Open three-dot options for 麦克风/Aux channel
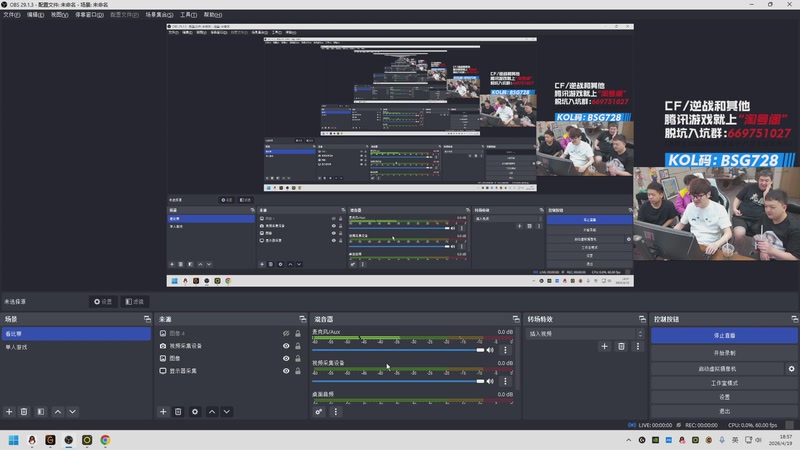Image resolution: width=800 pixels, height=450 pixels. point(505,350)
